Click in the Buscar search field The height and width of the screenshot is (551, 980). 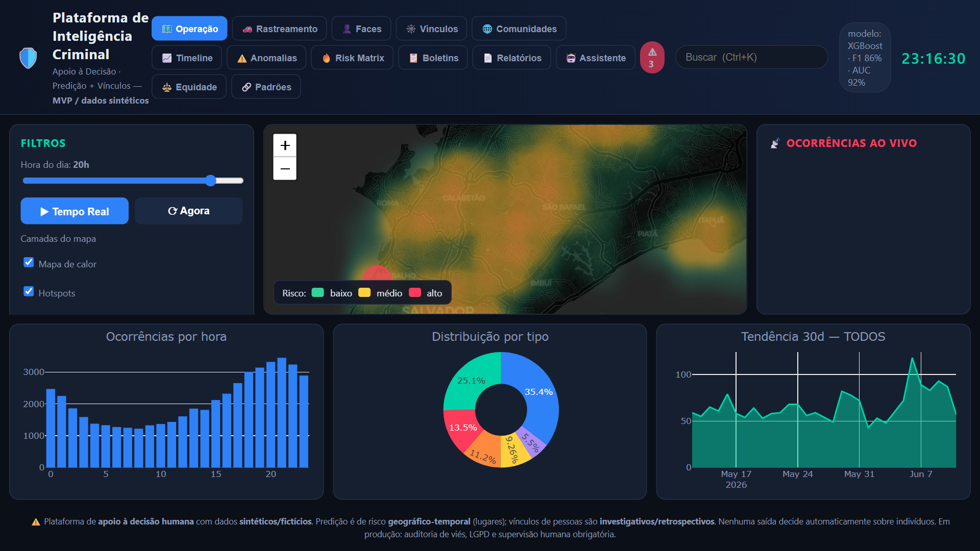point(751,57)
